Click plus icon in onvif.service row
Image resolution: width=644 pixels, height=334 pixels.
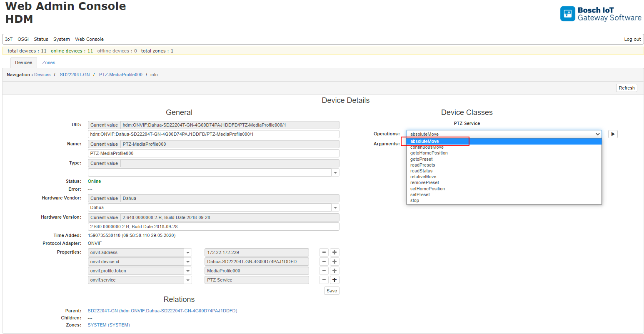(334, 280)
